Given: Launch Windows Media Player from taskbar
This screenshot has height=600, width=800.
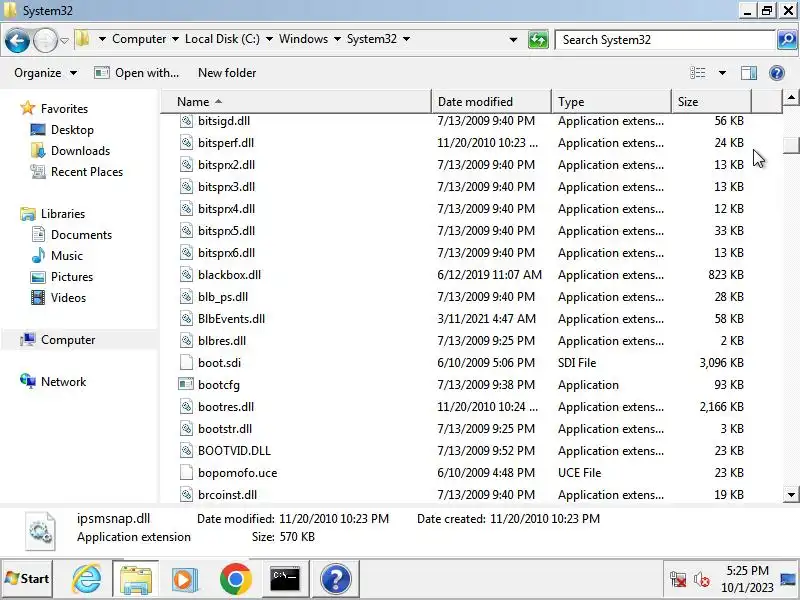Looking at the screenshot, I should pyautogui.click(x=185, y=579).
